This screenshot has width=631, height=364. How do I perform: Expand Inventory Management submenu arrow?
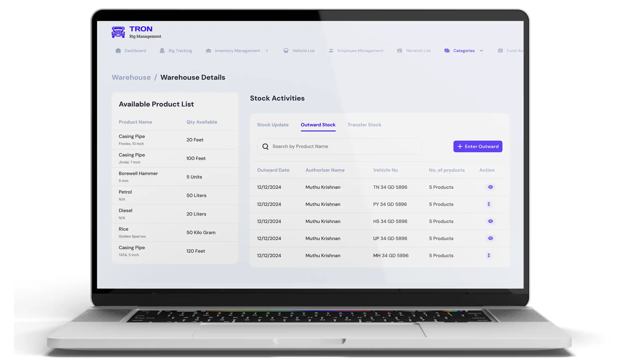tap(267, 51)
